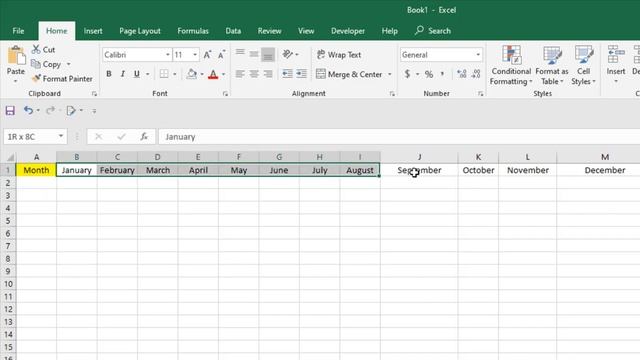Center text horizontally
The height and width of the screenshot is (360, 640).
pyautogui.click(x=254, y=74)
